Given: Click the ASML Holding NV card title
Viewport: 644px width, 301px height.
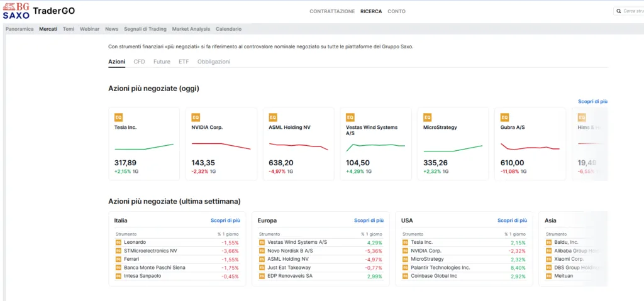Looking at the screenshot, I should tap(289, 128).
